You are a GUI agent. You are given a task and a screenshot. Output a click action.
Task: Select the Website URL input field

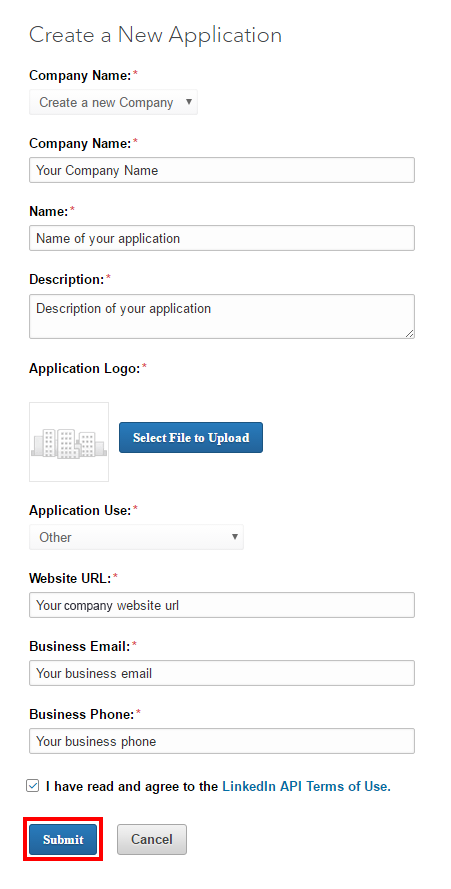click(222, 605)
